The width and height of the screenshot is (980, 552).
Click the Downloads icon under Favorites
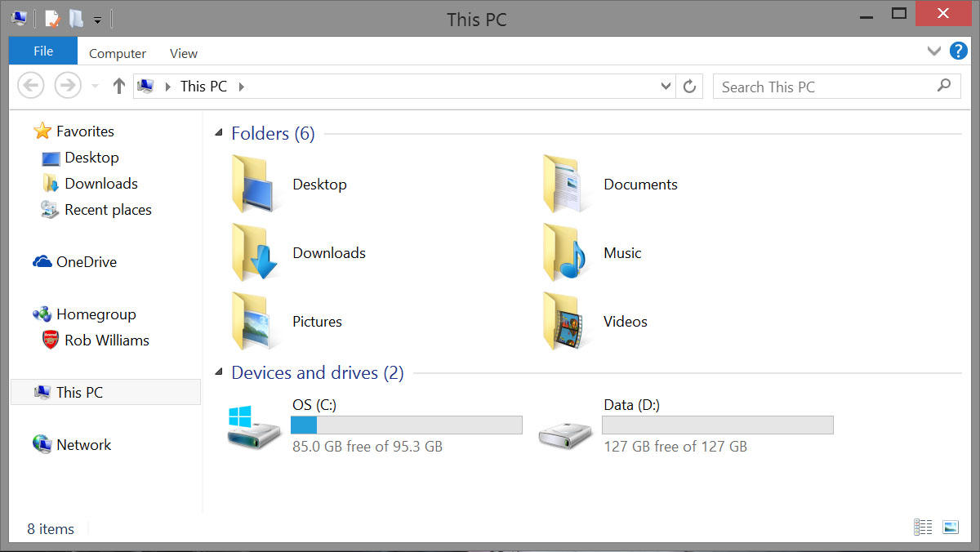pyautogui.click(x=51, y=184)
